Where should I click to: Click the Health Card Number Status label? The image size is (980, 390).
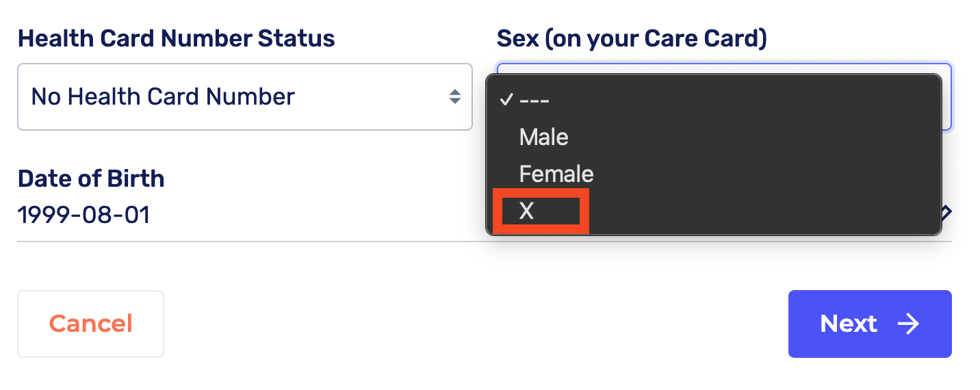coord(177,38)
